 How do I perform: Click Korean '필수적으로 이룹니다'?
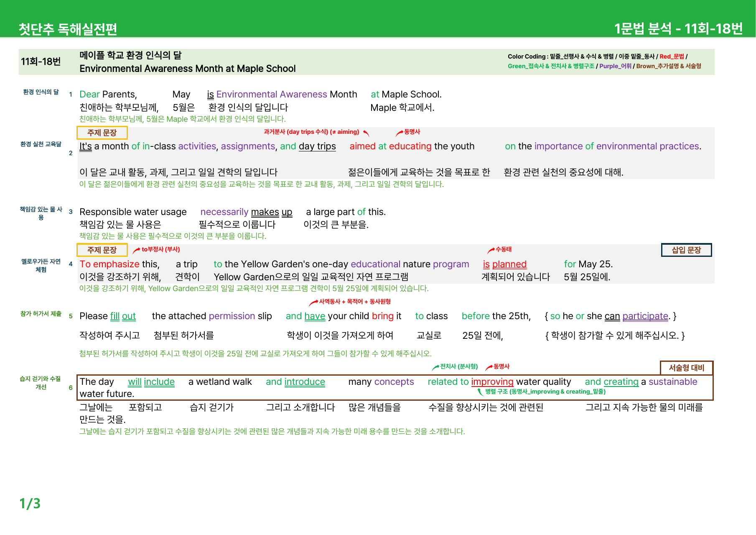coord(237,225)
